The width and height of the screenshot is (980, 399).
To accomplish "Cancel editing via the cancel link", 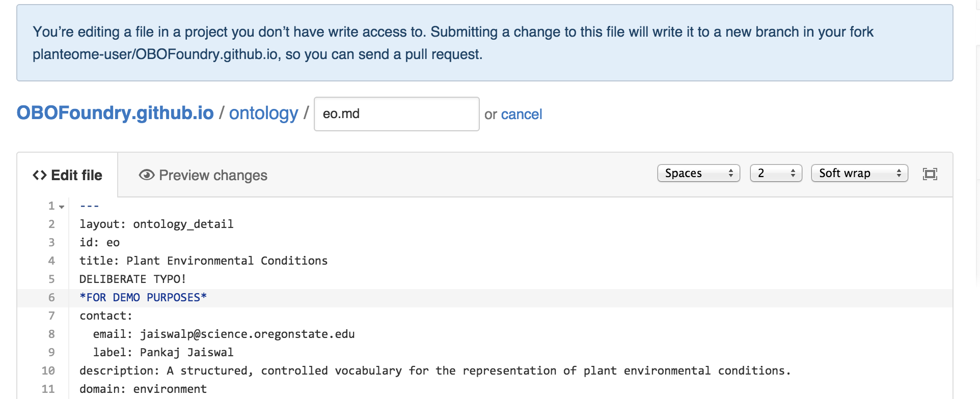I will (522, 114).
